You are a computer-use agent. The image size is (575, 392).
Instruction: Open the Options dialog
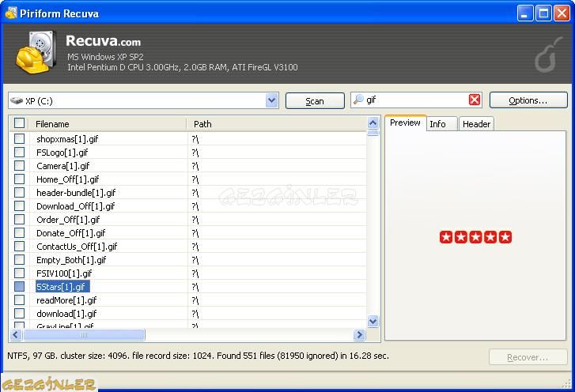528,100
